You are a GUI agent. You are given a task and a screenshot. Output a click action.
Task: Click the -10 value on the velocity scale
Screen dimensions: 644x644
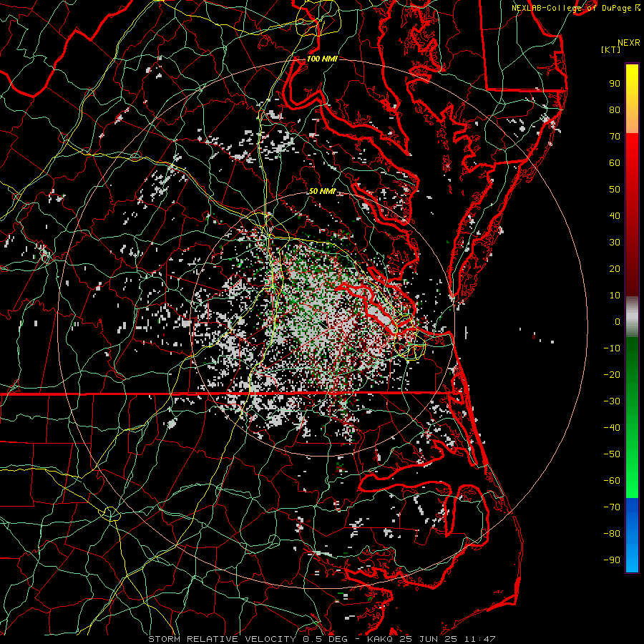pos(612,348)
